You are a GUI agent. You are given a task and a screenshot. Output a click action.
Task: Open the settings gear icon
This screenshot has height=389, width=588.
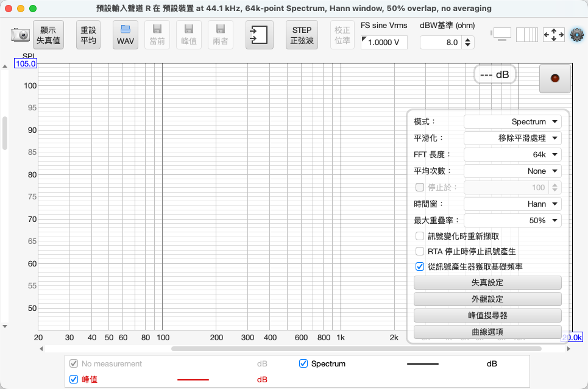577,35
